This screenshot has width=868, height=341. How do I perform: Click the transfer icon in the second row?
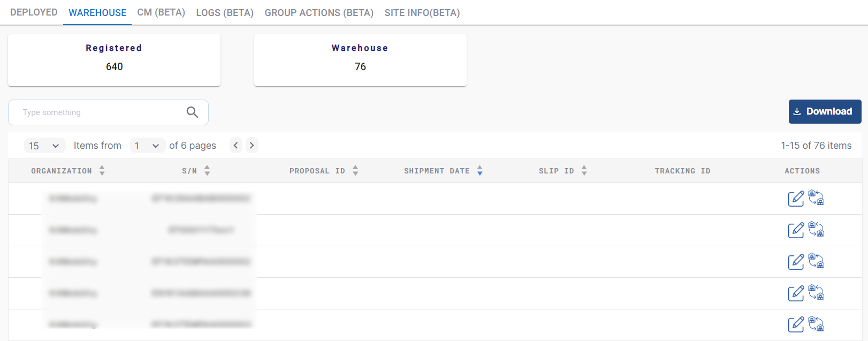(x=816, y=229)
